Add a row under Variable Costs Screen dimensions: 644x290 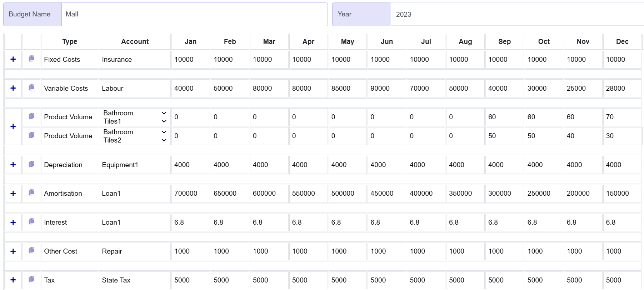(13, 88)
